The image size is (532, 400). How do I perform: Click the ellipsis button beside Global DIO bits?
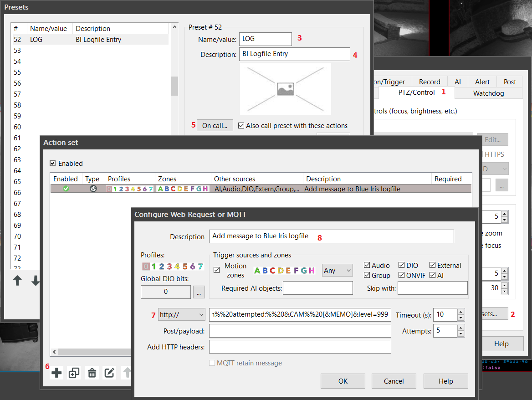pyautogui.click(x=199, y=292)
